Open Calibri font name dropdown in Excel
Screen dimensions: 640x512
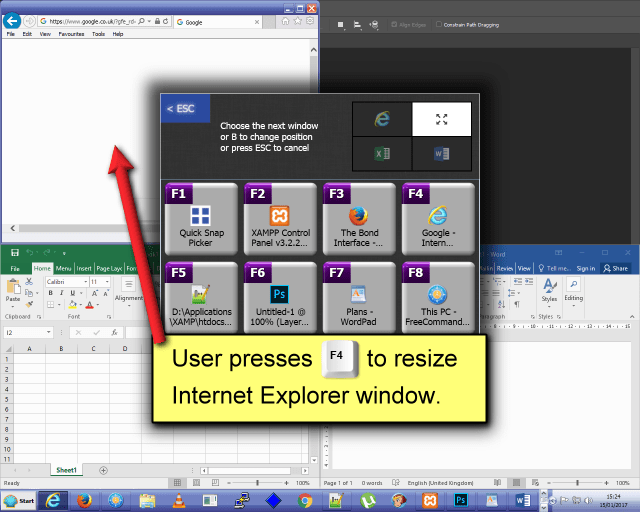click(x=86, y=282)
